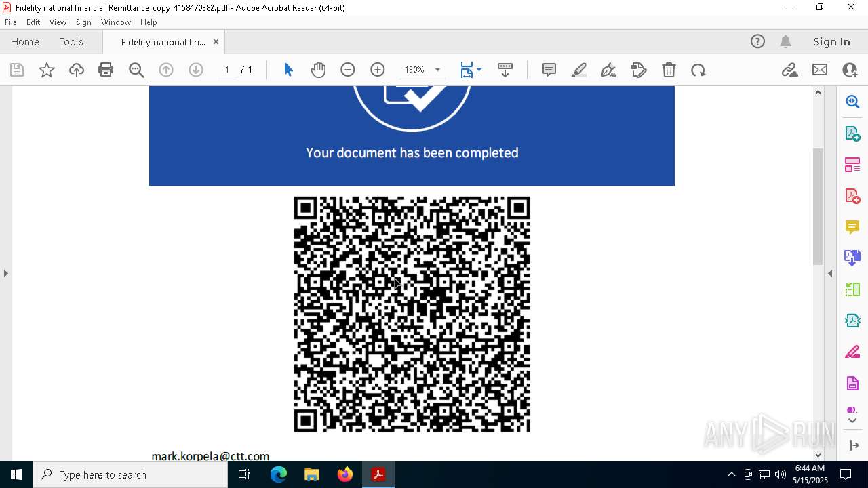Open Fill & Sign pink pen sidebar tool
The height and width of the screenshot is (488, 868).
tap(852, 352)
